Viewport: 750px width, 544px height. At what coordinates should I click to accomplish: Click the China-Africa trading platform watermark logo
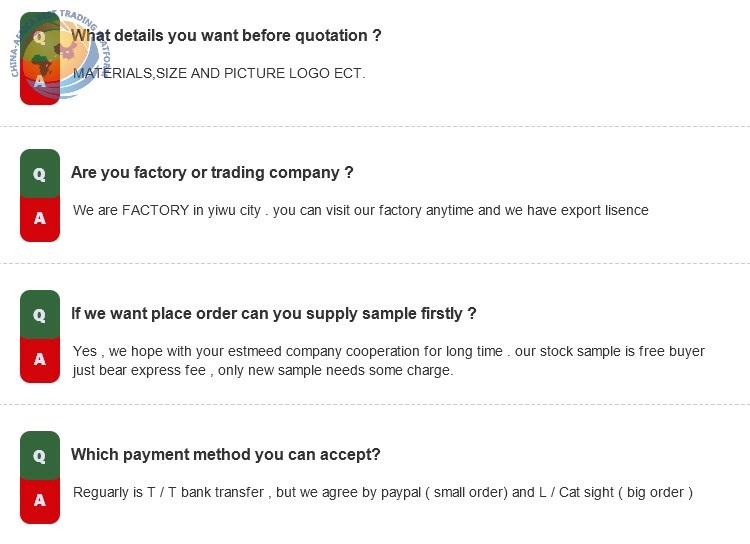click(x=60, y=54)
